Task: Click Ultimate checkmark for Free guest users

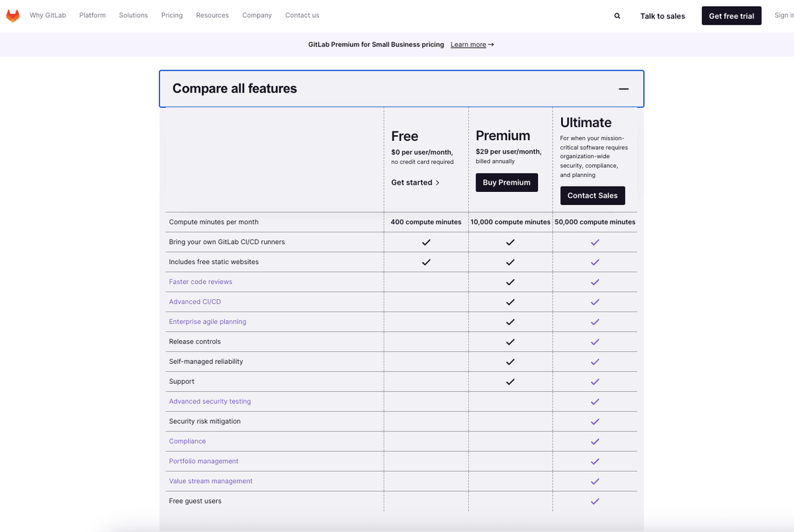Action: click(x=595, y=501)
